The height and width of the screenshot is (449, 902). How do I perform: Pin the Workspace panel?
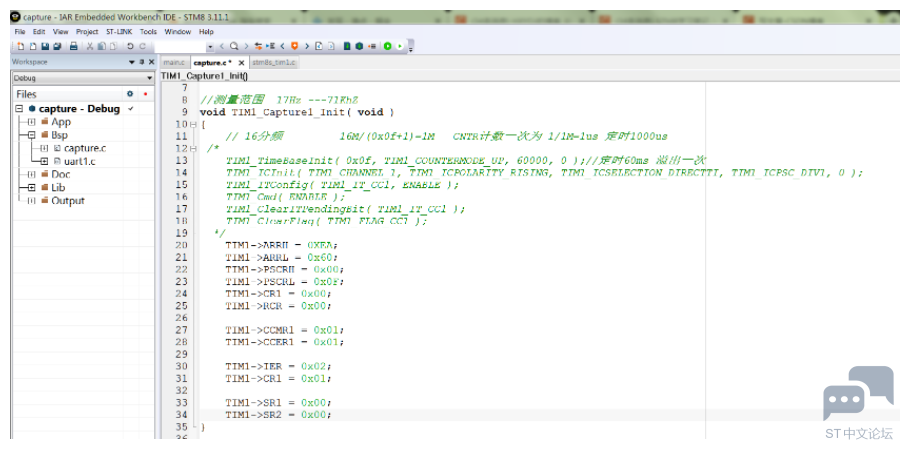142,62
